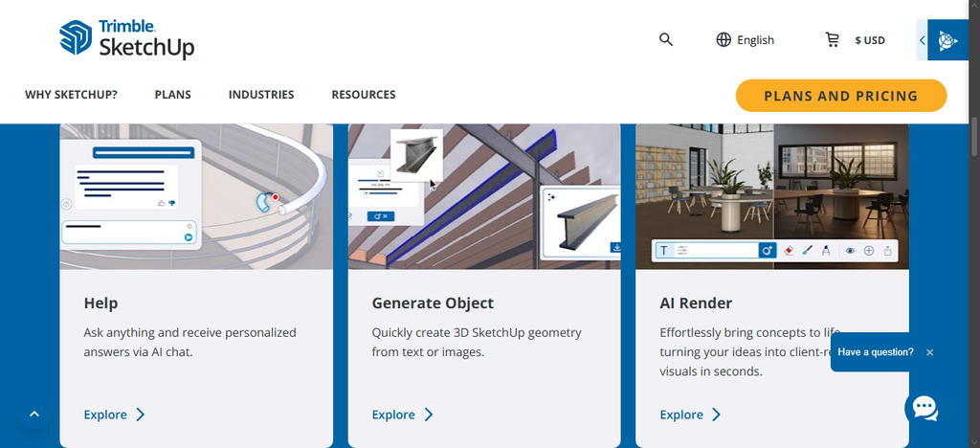
Task: Click the PLANS AND PRICING button
Action: pyautogui.click(x=841, y=96)
